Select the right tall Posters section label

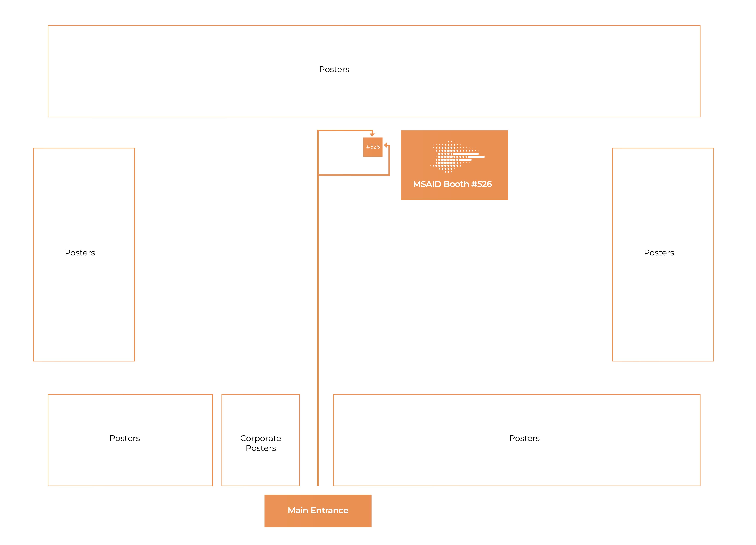pos(659,252)
